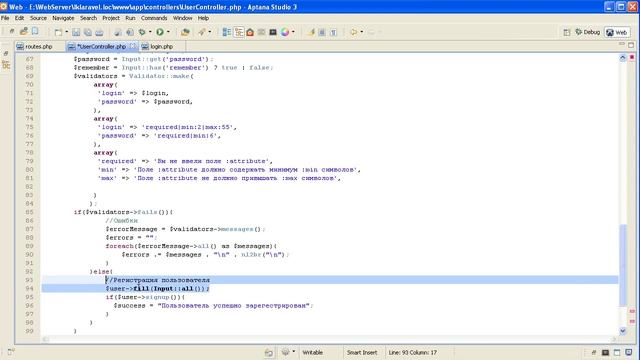Screen dimensions: 640x360
Task: Open the Navigate menu
Action: click(63, 18)
